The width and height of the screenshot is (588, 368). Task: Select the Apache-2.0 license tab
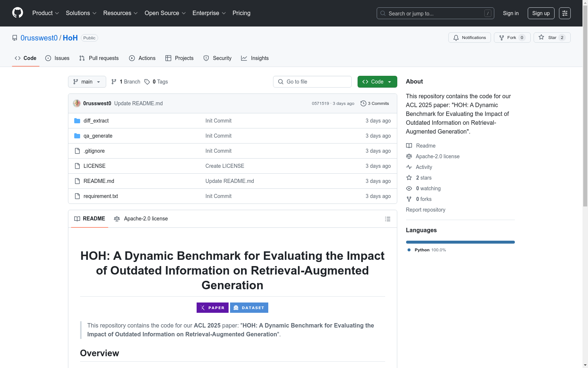(x=141, y=219)
